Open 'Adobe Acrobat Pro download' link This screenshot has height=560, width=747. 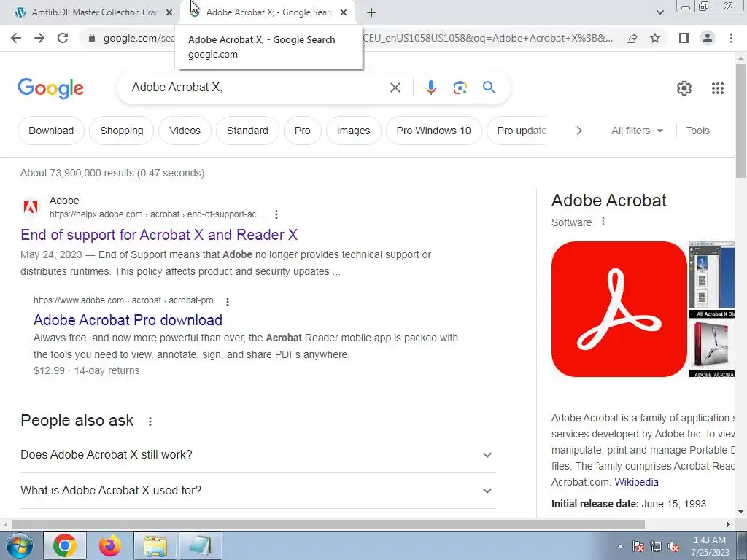click(x=128, y=320)
